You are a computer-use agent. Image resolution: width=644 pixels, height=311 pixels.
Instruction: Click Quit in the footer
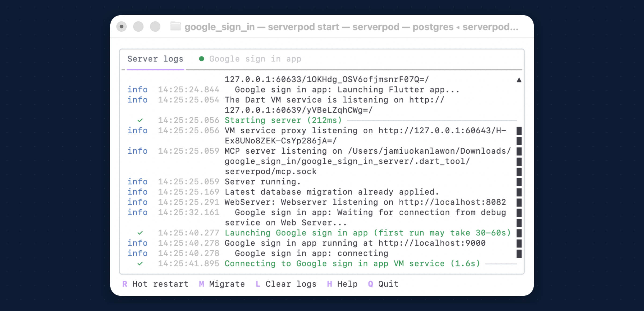[383, 284]
